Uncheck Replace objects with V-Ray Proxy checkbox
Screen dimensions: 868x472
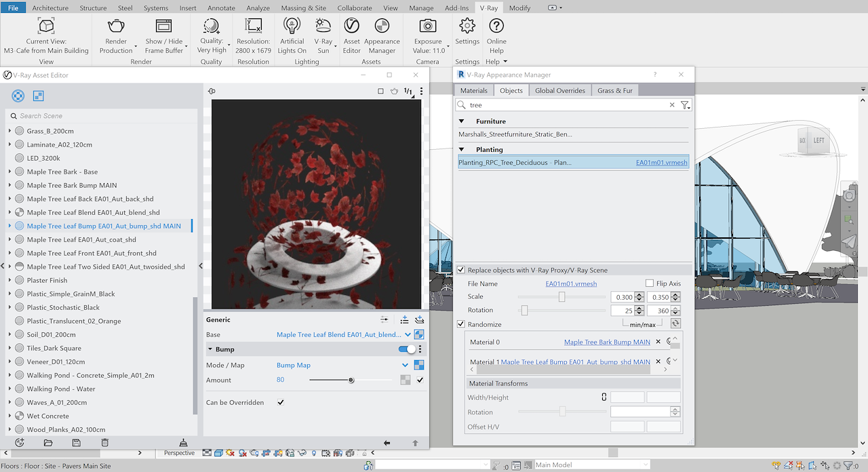(461, 270)
